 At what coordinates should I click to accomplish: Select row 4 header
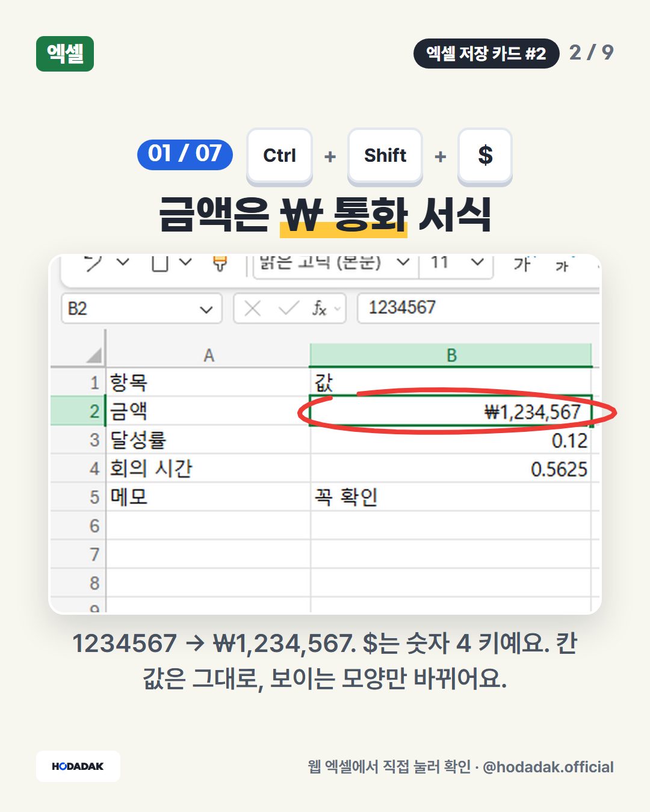point(78,469)
